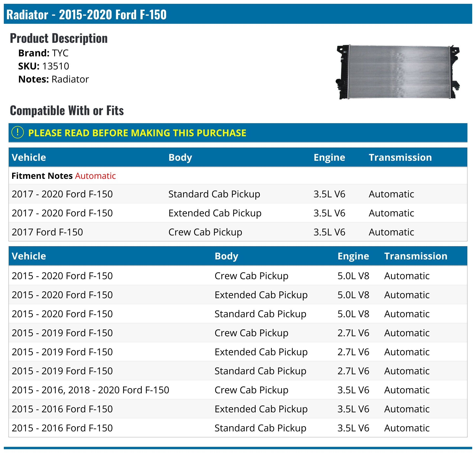Click the 'Fitment Notes' label
This screenshot has height=453, width=476.
tap(42, 176)
